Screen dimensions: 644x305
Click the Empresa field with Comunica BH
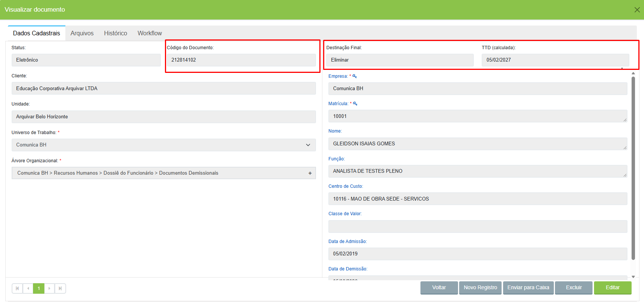click(x=478, y=89)
